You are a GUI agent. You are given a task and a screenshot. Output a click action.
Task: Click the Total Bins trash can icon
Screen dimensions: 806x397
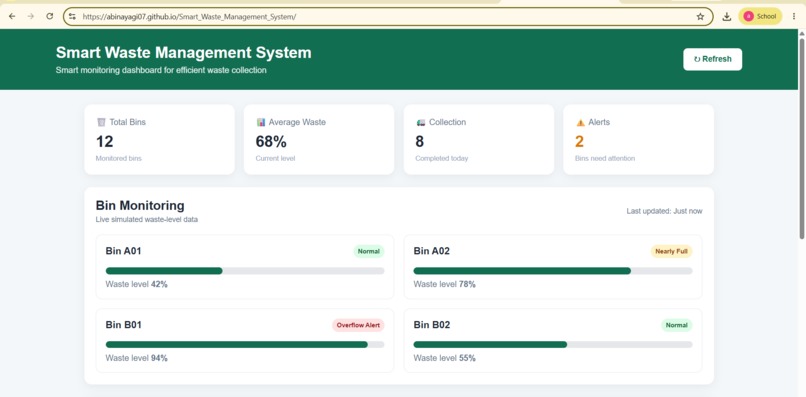(101, 122)
